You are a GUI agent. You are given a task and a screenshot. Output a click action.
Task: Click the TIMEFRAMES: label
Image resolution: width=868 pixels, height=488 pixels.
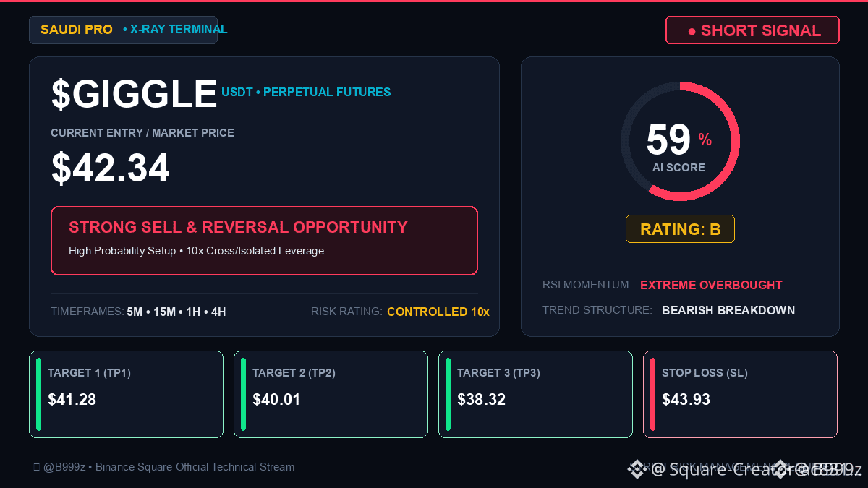pos(87,312)
